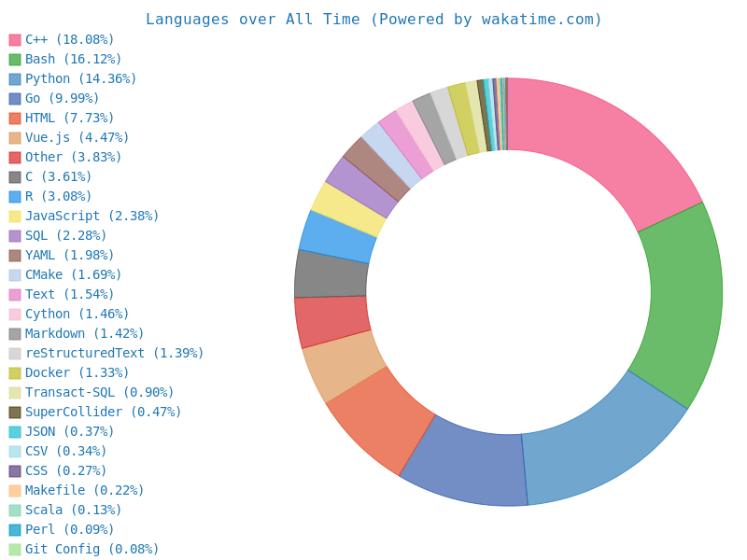
Task: Click the R (3.08%) legend swatch
Action: coord(15,197)
